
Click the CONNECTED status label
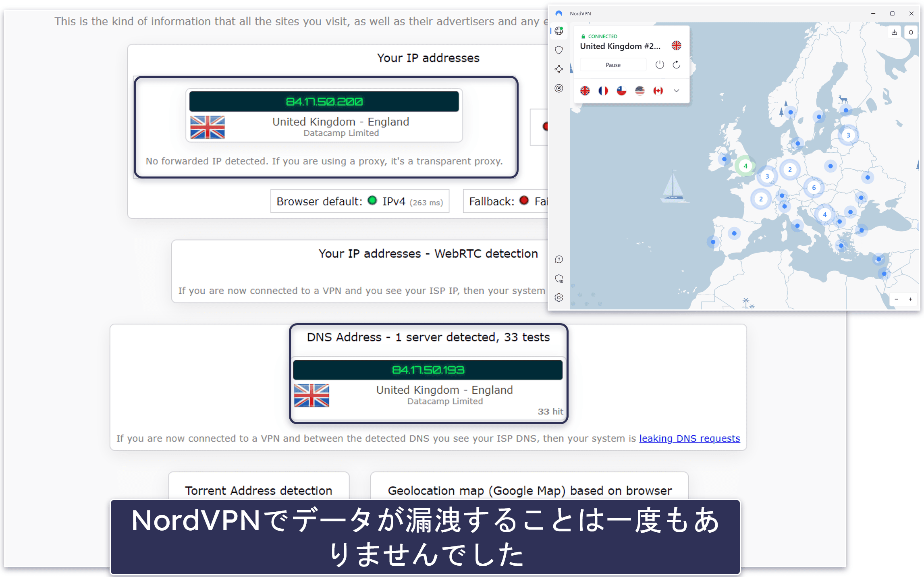602,36
